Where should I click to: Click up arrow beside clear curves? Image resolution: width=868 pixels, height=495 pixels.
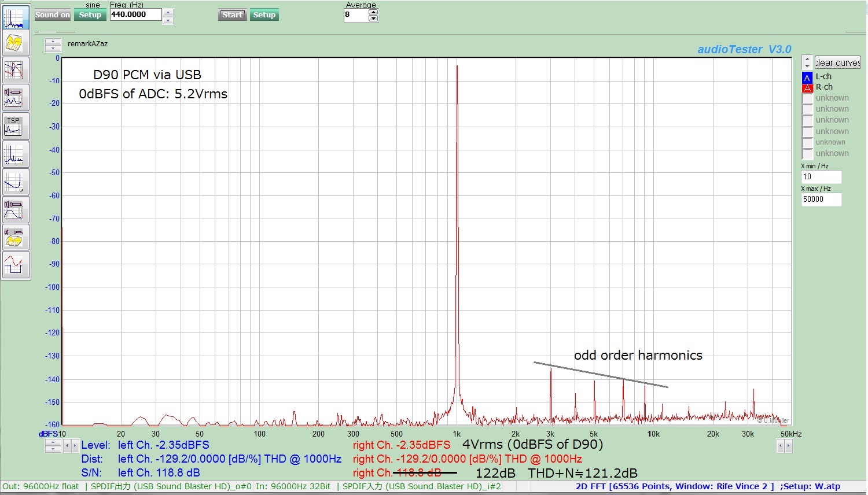807,59
